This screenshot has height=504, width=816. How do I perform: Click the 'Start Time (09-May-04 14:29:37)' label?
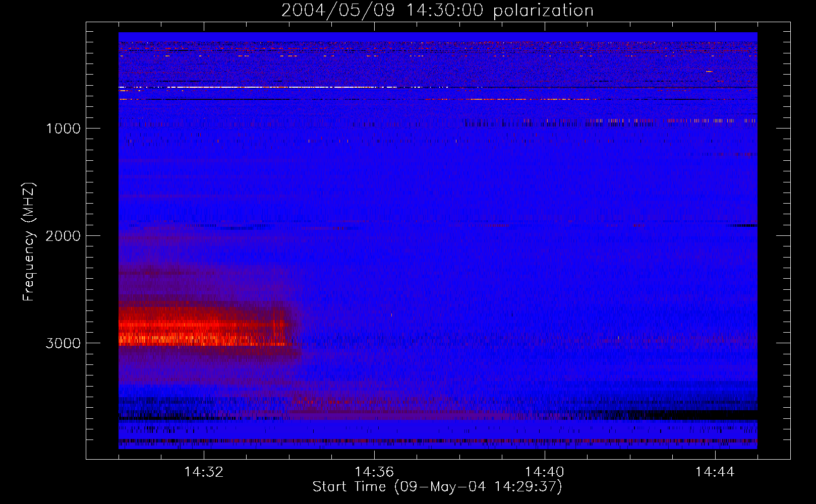tap(437, 487)
